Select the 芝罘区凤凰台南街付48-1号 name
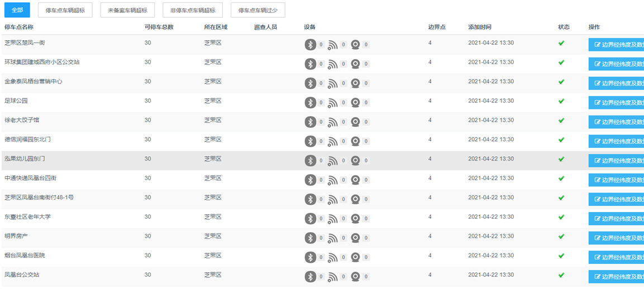644x289 pixels. click(39, 197)
